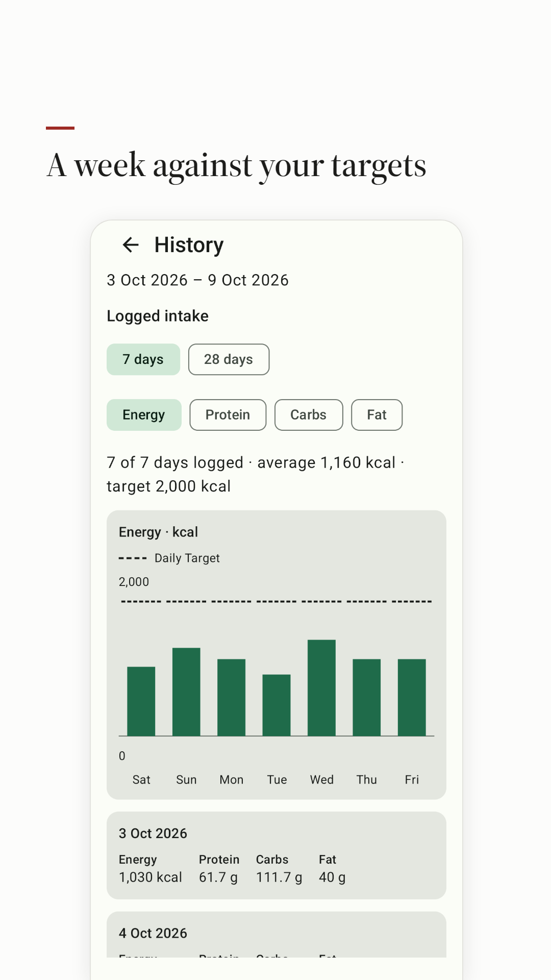Tap the back arrow next to History
The width and height of the screenshot is (551, 980).
coord(131,245)
